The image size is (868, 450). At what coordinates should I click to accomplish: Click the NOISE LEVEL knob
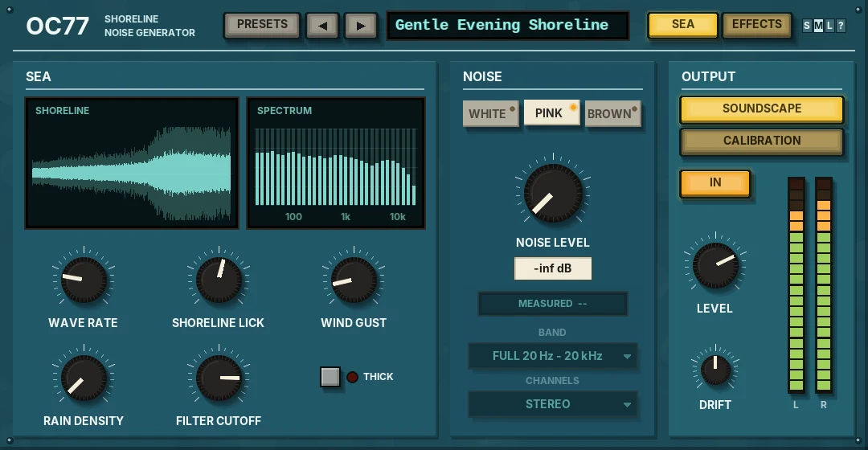[552, 193]
